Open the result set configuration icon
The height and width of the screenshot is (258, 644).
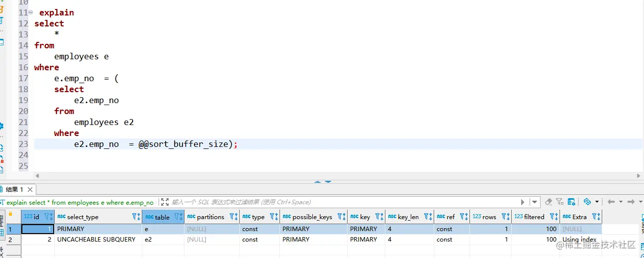(571, 202)
